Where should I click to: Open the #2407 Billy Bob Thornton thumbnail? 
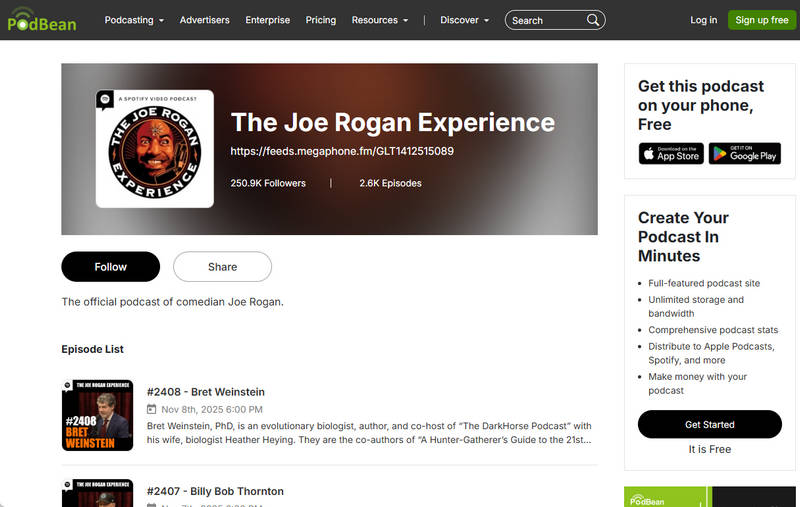coord(97,493)
